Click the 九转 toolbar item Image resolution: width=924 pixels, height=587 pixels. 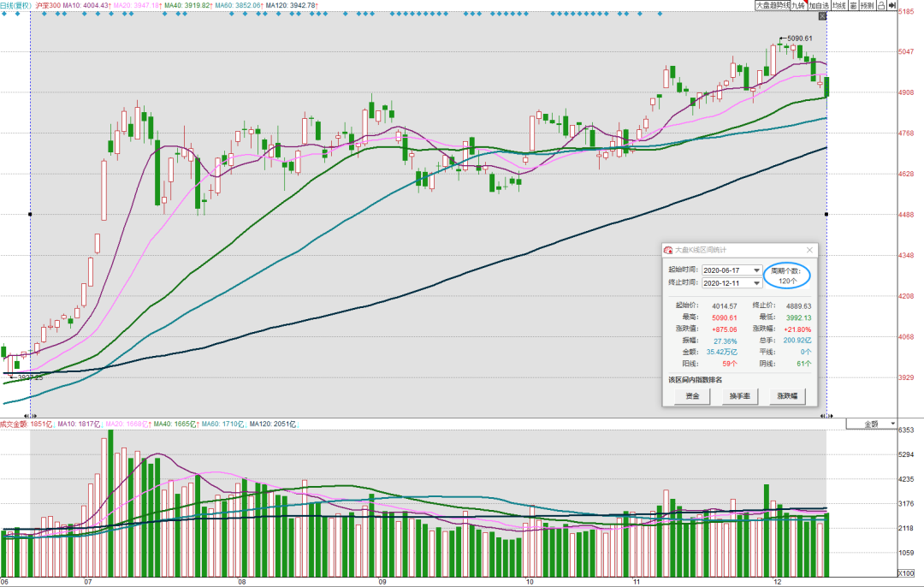click(798, 5)
